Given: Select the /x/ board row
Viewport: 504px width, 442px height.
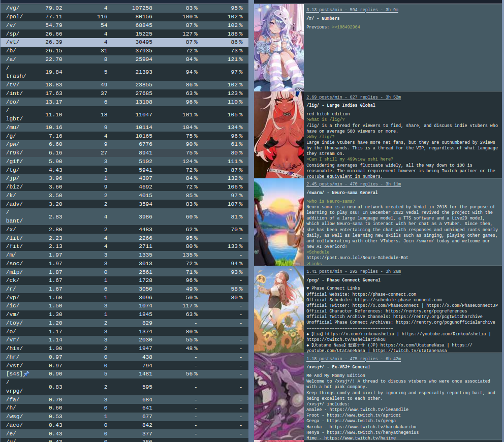Looking at the screenshot, I should [x=124, y=230].
